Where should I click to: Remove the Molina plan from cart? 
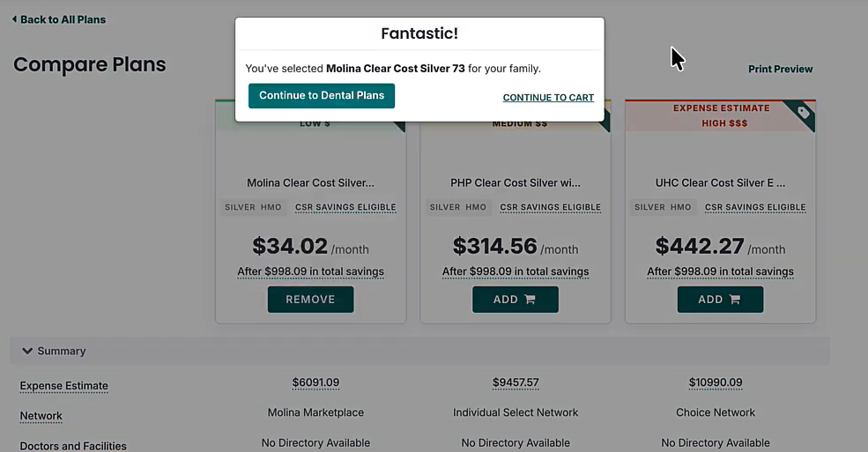click(310, 300)
